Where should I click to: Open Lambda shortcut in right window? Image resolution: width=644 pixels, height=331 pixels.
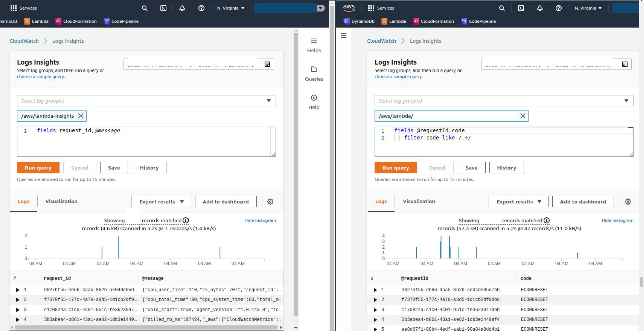394,21
